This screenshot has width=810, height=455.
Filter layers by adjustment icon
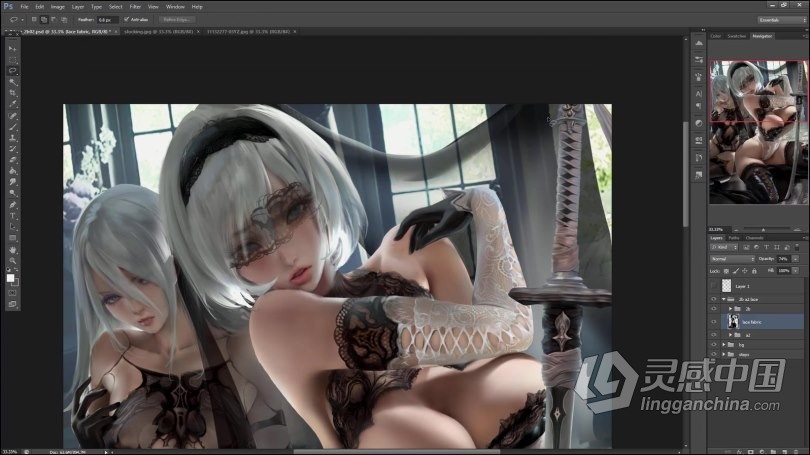pyautogui.click(x=756, y=247)
